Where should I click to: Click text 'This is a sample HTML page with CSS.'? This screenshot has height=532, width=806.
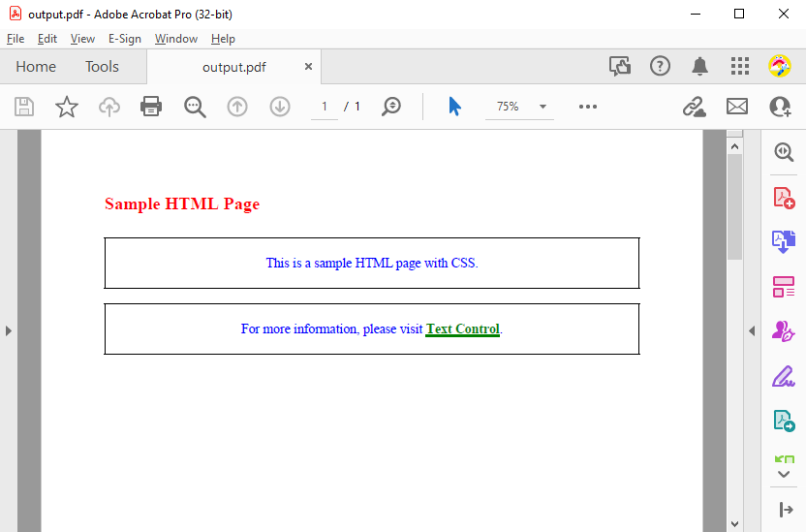click(x=372, y=264)
